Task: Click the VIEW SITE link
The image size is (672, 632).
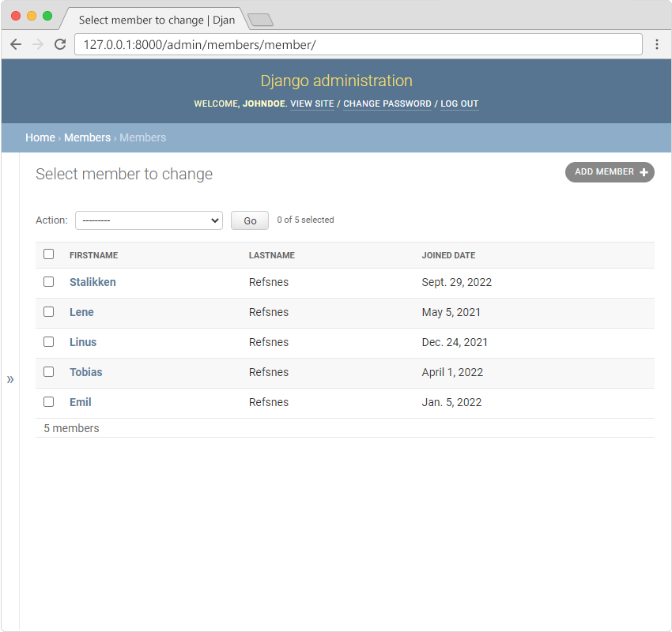Action: pyautogui.click(x=311, y=103)
